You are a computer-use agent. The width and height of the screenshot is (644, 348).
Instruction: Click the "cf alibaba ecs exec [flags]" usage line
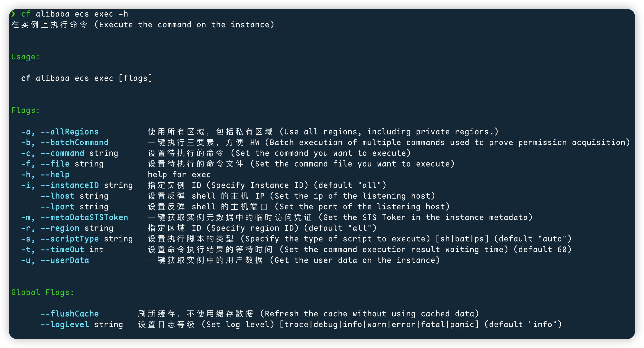(87, 78)
